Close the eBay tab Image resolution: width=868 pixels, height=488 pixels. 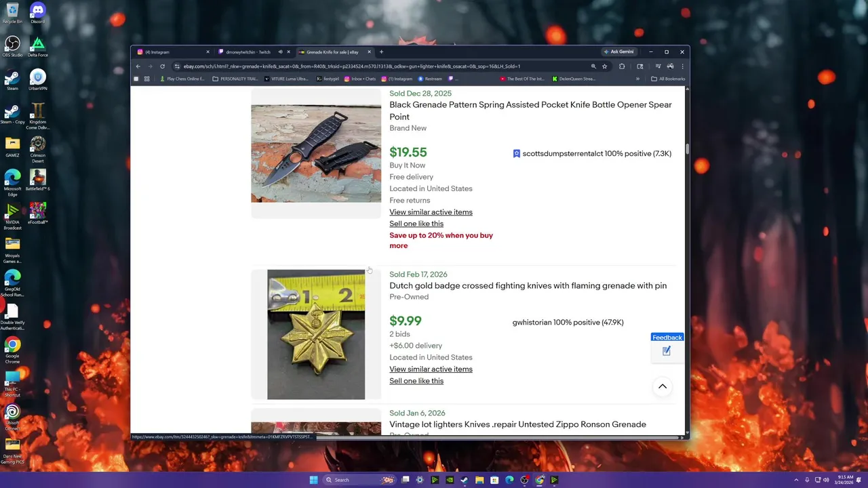pyautogui.click(x=369, y=52)
